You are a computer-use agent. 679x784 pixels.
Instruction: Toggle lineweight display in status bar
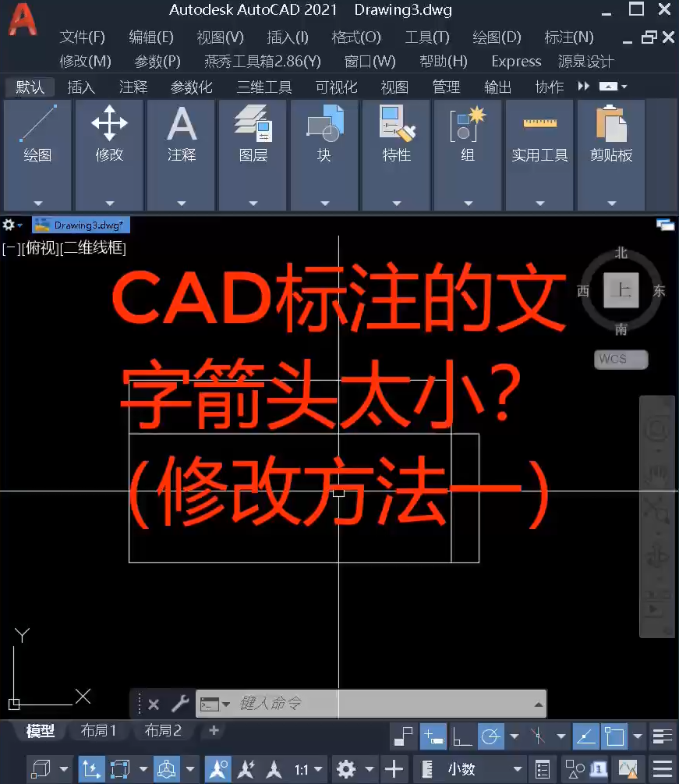point(663,736)
